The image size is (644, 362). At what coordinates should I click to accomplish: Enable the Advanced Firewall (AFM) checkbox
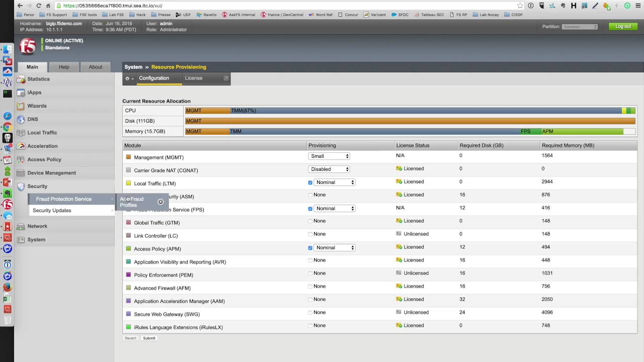(310, 287)
